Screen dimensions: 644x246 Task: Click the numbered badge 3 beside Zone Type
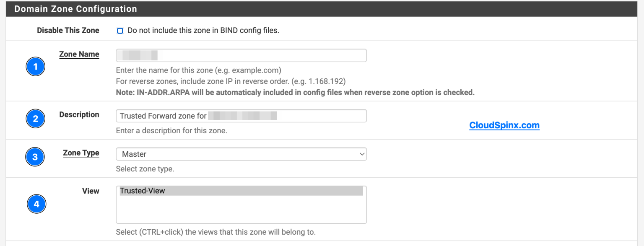click(x=35, y=157)
